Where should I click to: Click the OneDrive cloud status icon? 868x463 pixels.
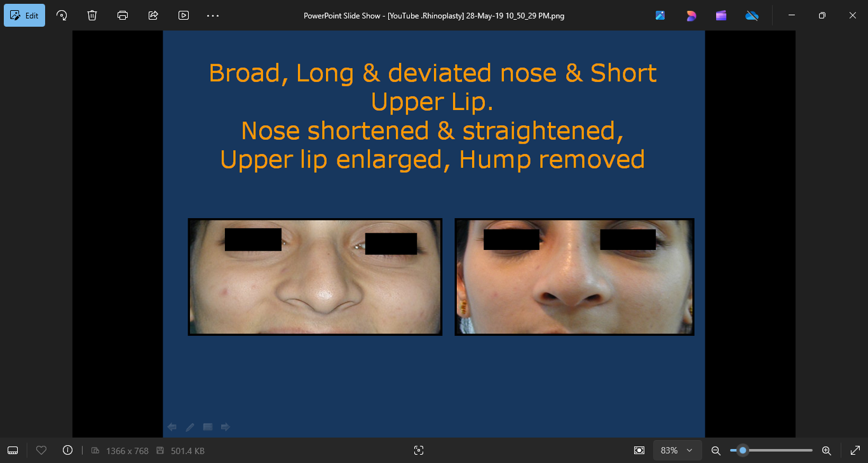752,15
